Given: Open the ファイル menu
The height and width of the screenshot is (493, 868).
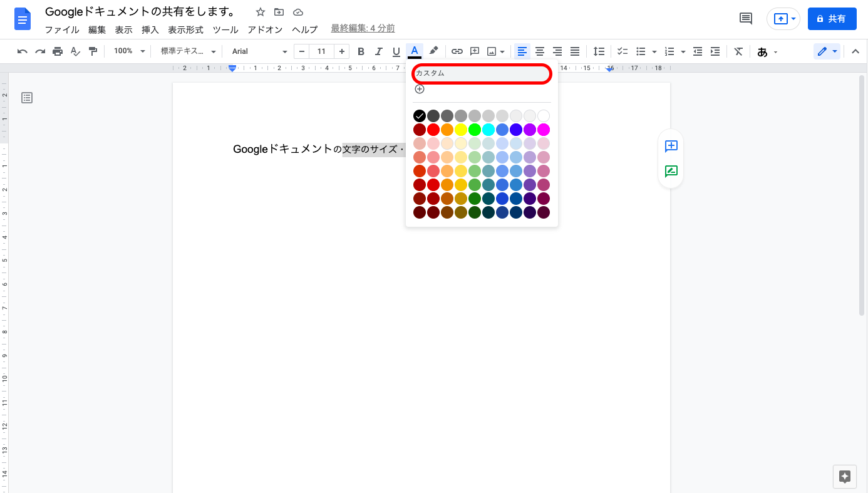Looking at the screenshot, I should (62, 29).
